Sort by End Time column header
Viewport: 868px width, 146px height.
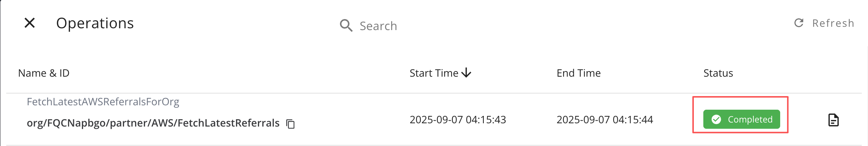click(x=579, y=73)
